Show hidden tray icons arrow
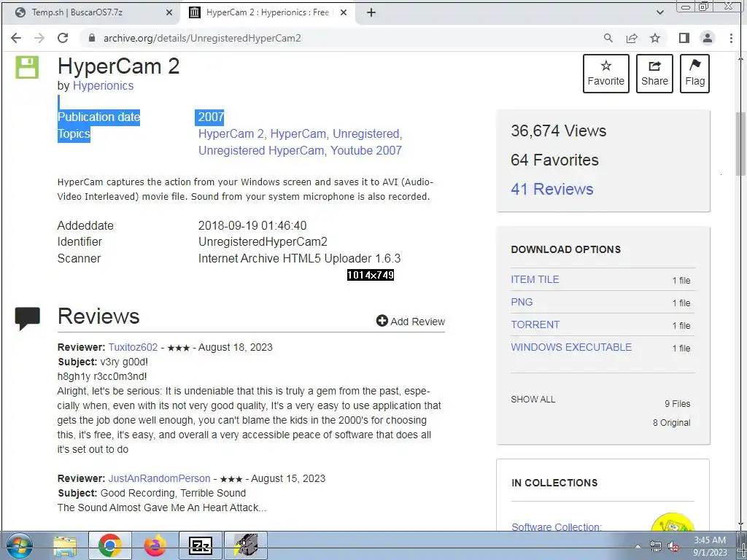The width and height of the screenshot is (747, 560). pyautogui.click(x=638, y=546)
